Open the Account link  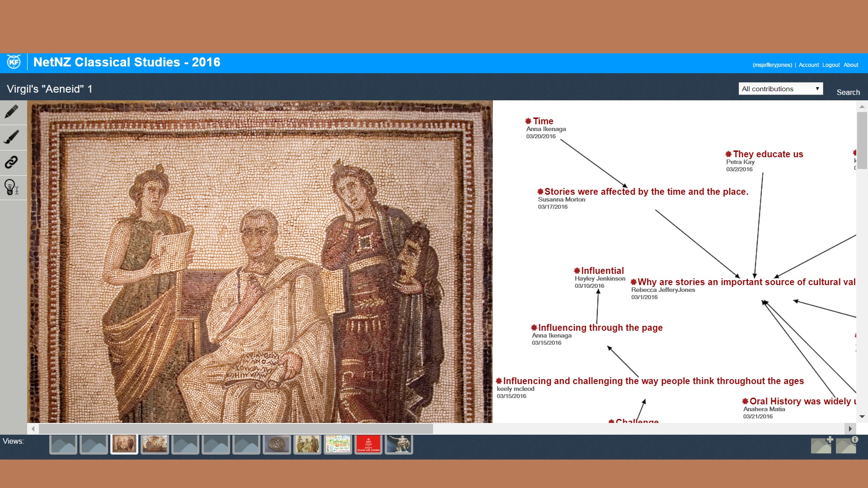(808, 65)
